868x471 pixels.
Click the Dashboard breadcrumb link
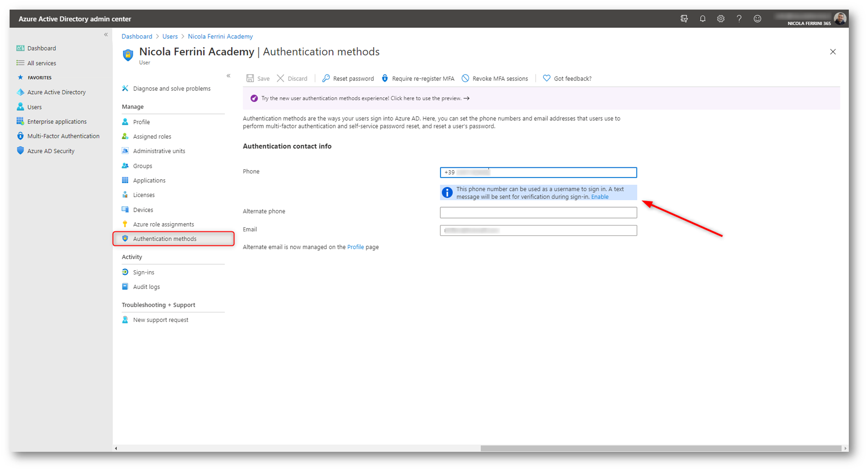(137, 37)
